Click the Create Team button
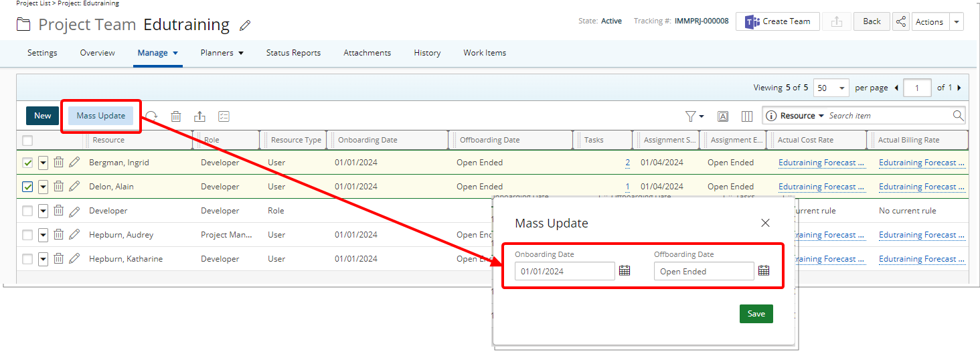 (777, 21)
